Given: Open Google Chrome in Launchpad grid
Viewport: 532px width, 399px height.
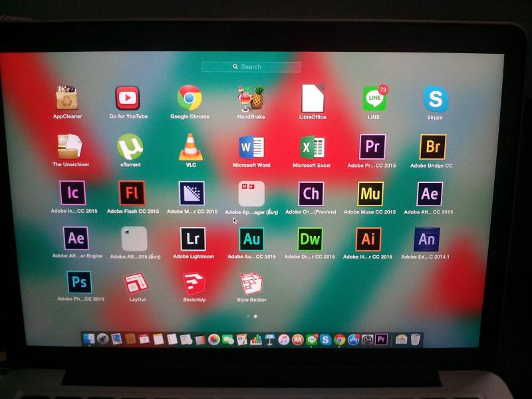Looking at the screenshot, I should point(190,98).
